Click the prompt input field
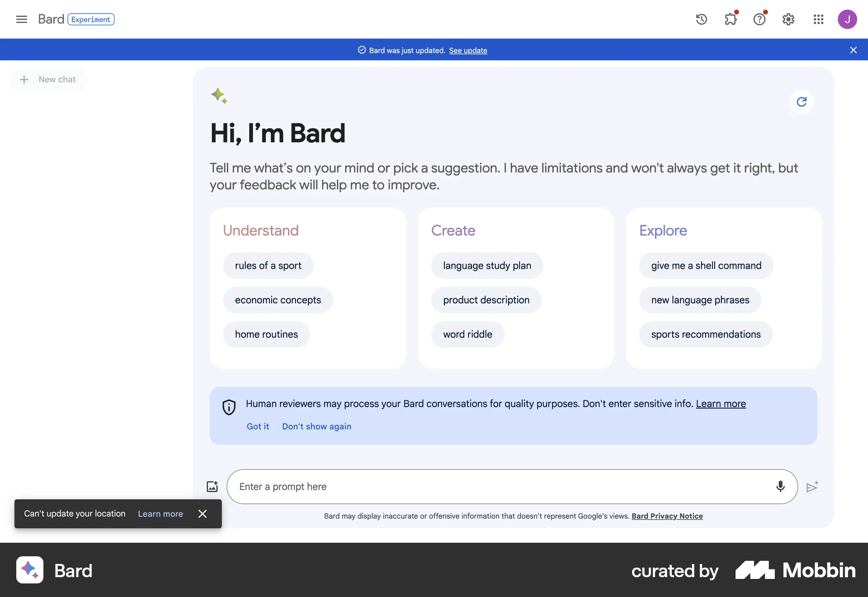Screen dimensions: 868x597 pyautogui.click(x=497, y=487)
